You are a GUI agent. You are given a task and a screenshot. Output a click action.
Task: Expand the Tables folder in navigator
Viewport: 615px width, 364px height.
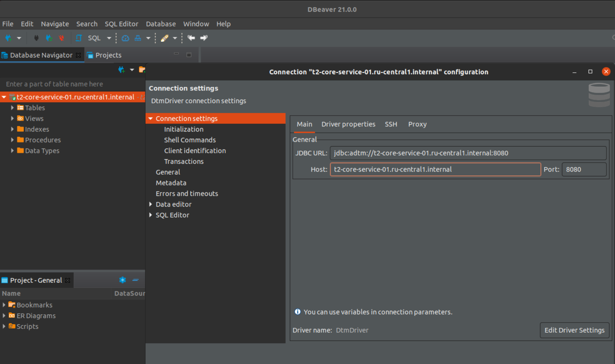point(12,108)
